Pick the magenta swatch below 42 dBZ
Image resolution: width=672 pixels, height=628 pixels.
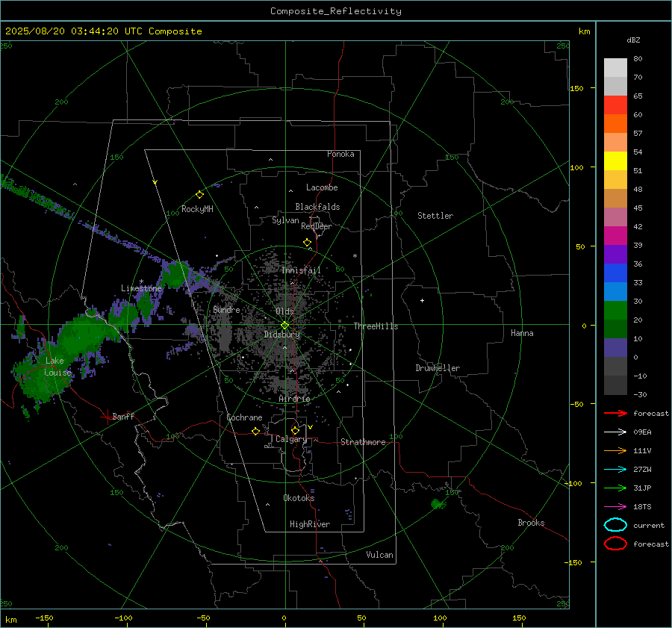pyautogui.click(x=615, y=235)
